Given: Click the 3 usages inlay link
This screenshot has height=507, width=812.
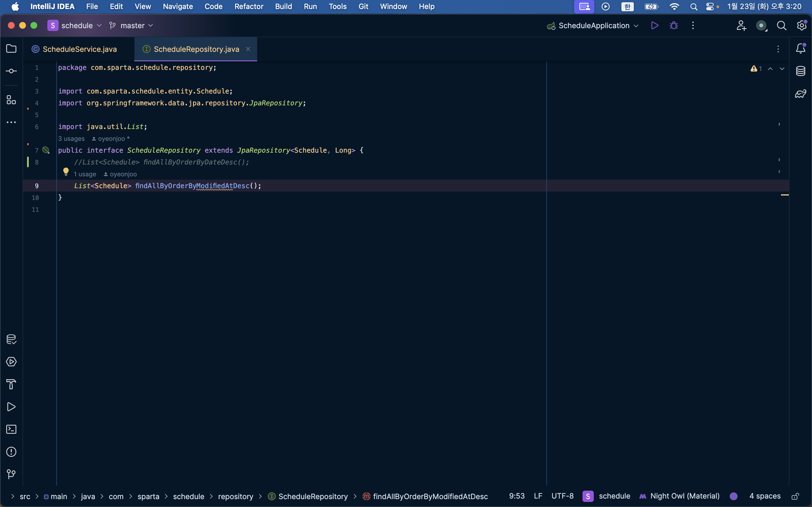Looking at the screenshot, I should pyautogui.click(x=71, y=139).
